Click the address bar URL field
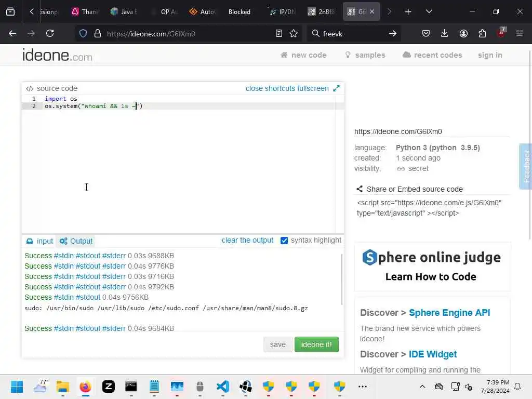This screenshot has height=399, width=532. [188, 34]
